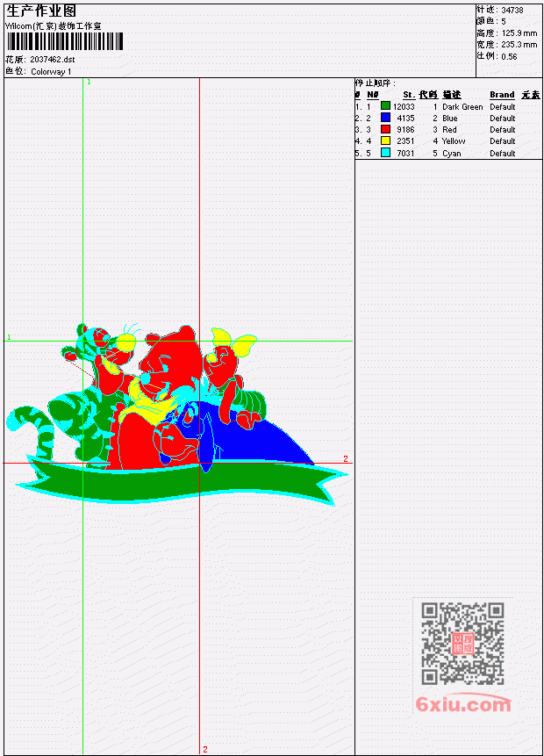Select the title 生产作业图
Viewport: 544px width, 756px height.
41,11
